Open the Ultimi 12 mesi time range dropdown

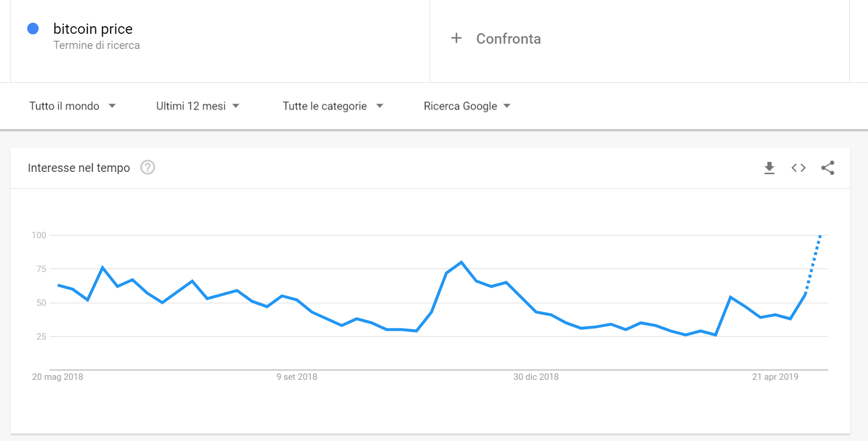coord(198,106)
